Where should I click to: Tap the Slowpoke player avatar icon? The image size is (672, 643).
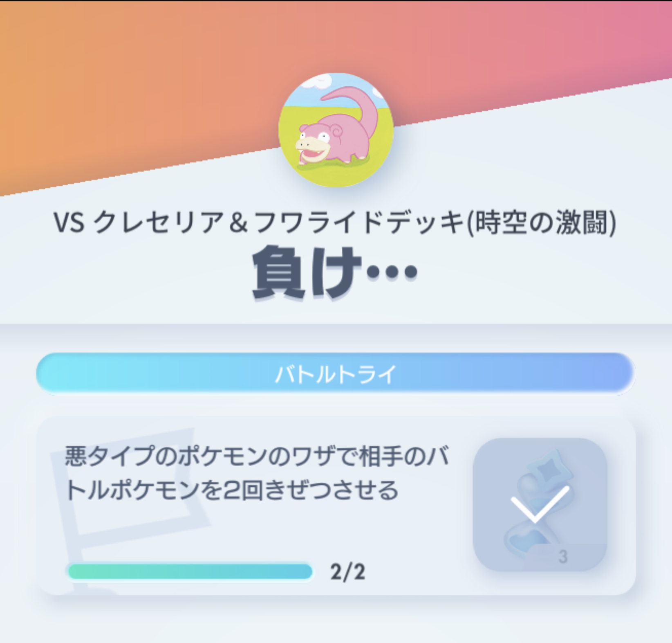[x=336, y=130]
